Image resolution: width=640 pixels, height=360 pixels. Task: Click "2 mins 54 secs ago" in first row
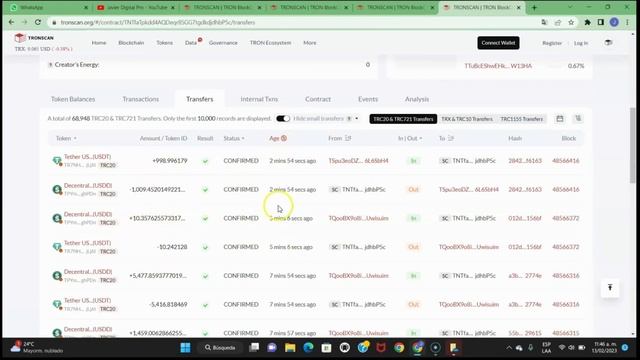pyautogui.click(x=293, y=161)
